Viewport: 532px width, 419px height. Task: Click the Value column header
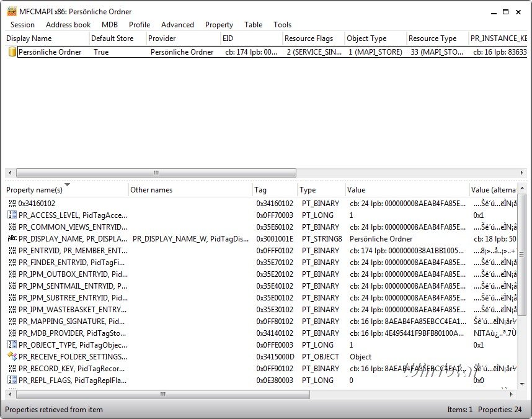[407, 190]
